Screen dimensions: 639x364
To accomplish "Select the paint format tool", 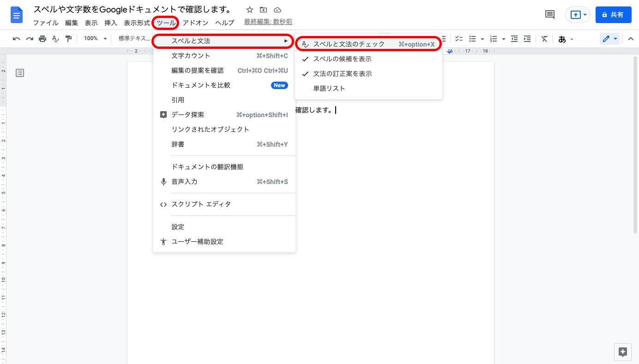I will (x=68, y=39).
